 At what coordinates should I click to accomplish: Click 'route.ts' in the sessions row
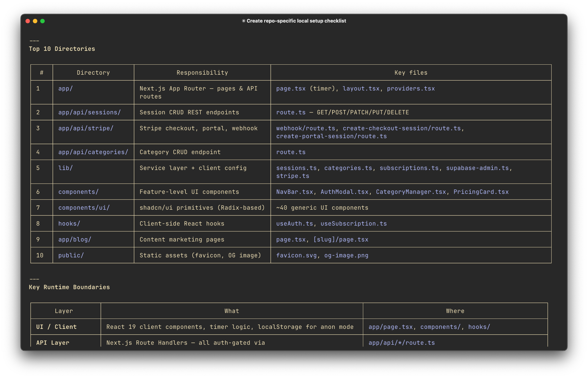(291, 112)
